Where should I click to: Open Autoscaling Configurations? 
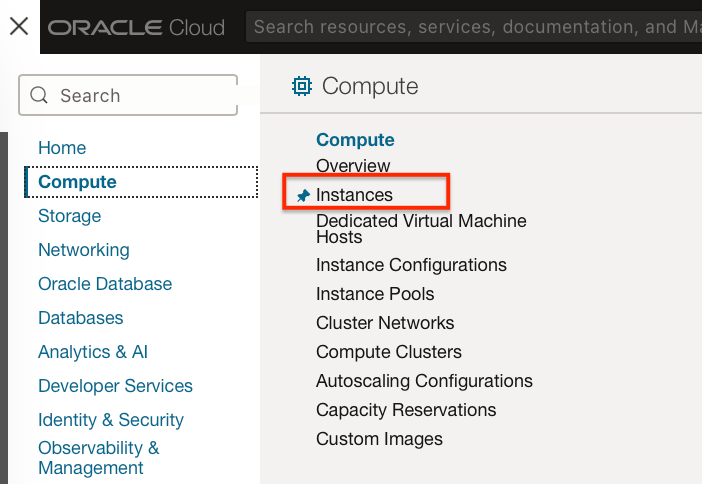click(424, 381)
